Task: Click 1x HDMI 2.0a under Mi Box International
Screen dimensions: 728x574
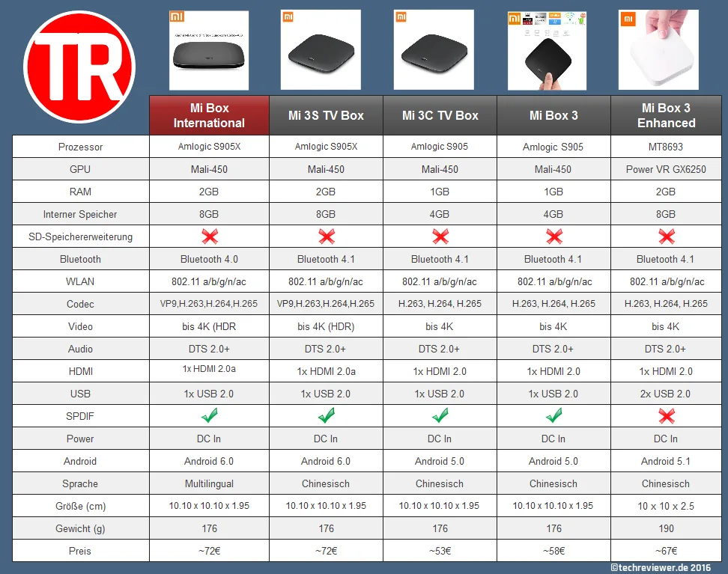Action: (x=209, y=369)
